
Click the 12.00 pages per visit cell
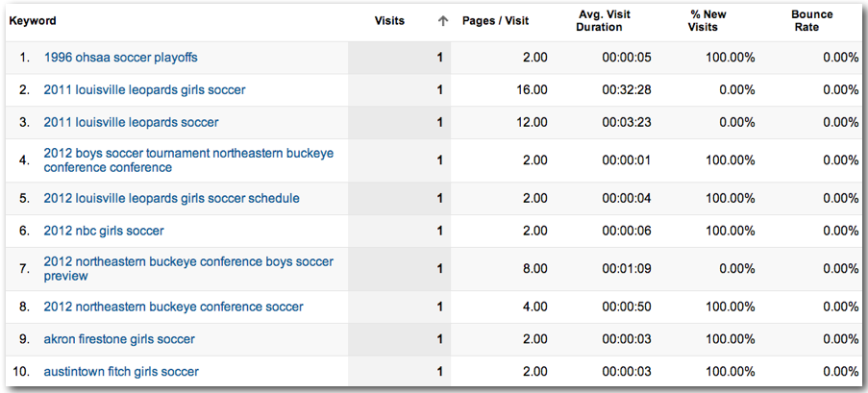pyautogui.click(x=532, y=122)
